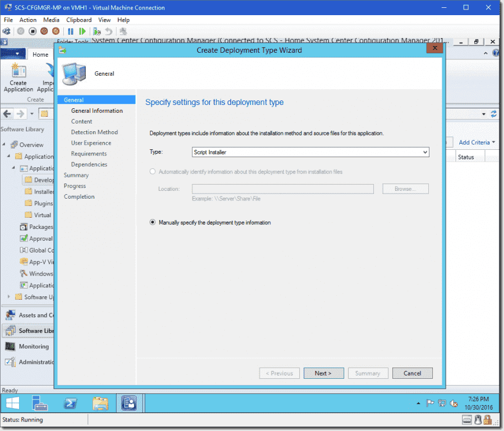Screen dimensions: 504x431
Task: Cancel the Create Deployment Type Wizard
Action: tap(412, 373)
